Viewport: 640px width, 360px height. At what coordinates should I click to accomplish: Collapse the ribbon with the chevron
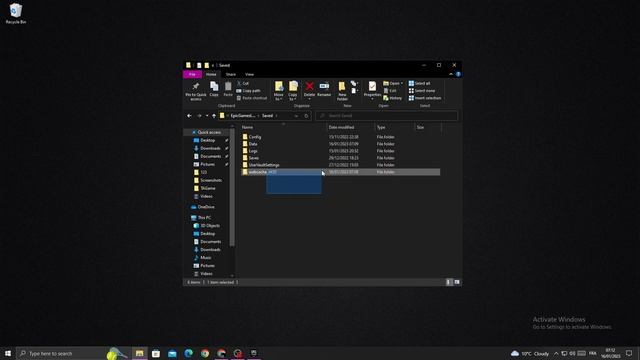point(451,74)
